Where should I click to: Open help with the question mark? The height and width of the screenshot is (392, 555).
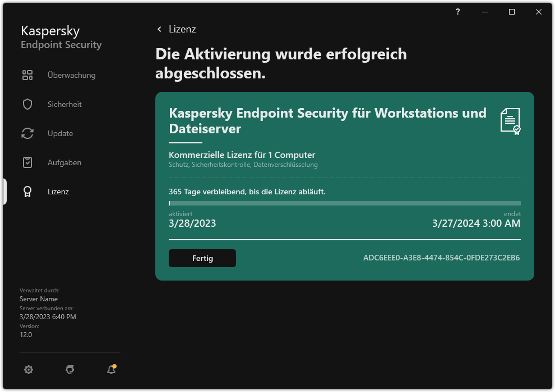[x=457, y=12]
